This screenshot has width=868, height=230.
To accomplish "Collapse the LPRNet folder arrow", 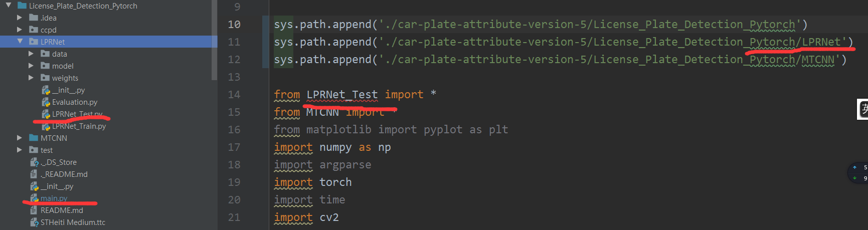I will click(20, 42).
